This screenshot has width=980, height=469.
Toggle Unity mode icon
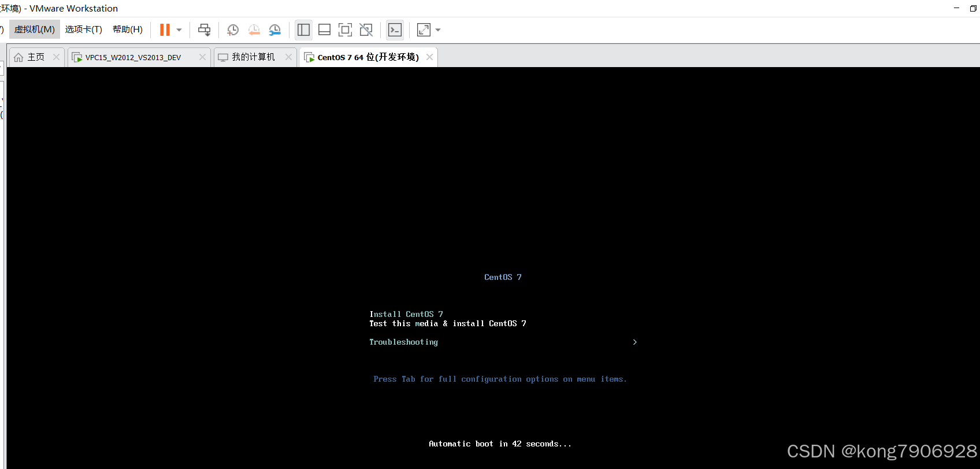(366, 30)
